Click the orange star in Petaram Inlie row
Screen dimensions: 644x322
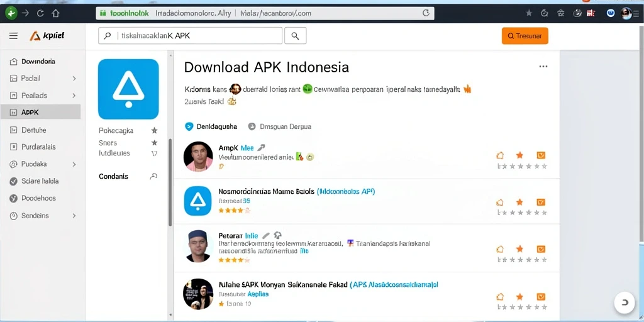point(519,249)
